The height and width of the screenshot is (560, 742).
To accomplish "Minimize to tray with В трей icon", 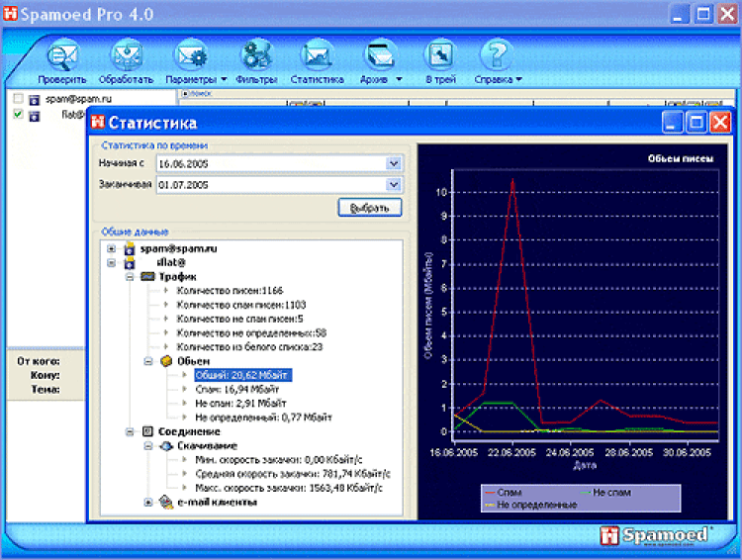I will 440,55.
